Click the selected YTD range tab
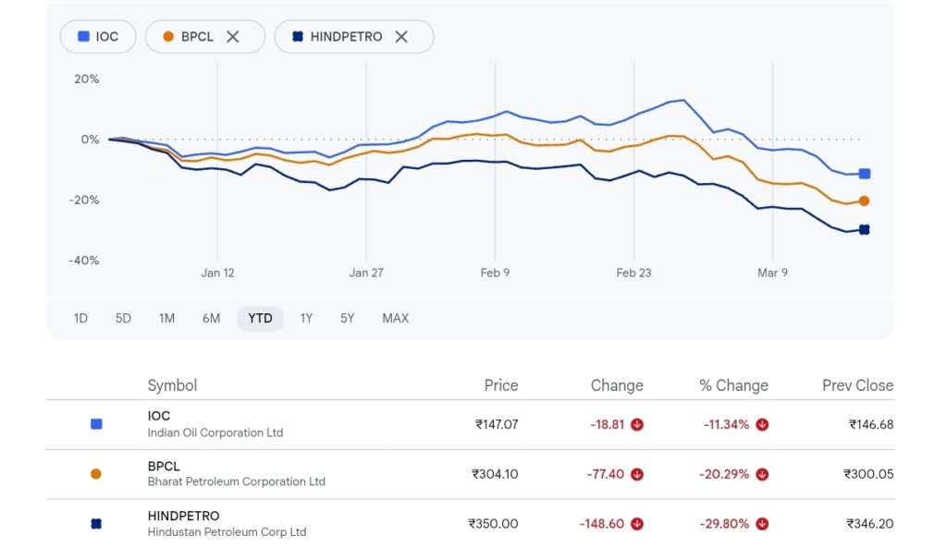 click(x=260, y=319)
